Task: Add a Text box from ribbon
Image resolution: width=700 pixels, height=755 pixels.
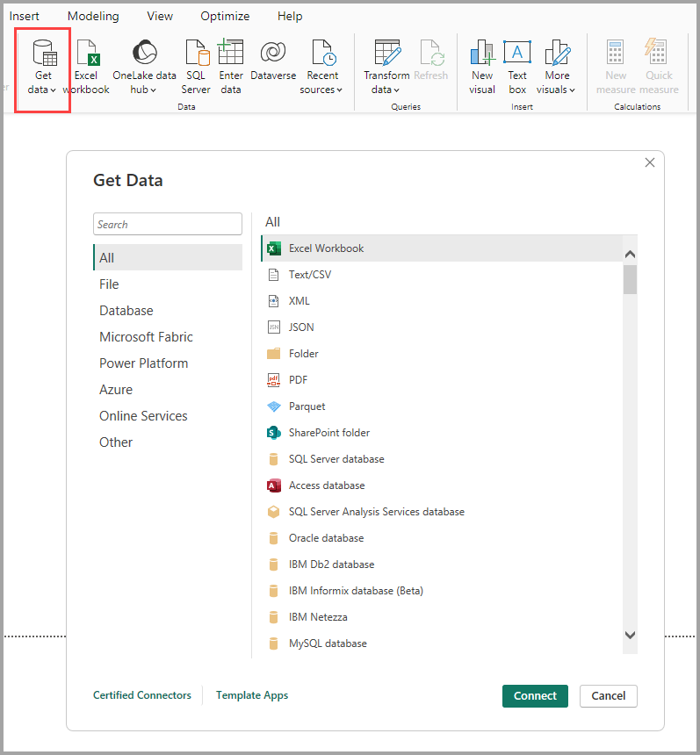Action: point(517,54)
